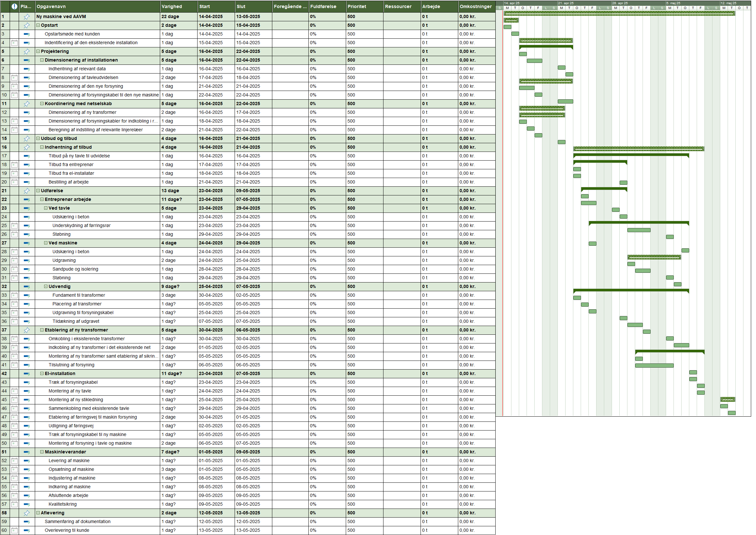
Task: Click the indicator column header icon
Action: [x=14, y=6]
